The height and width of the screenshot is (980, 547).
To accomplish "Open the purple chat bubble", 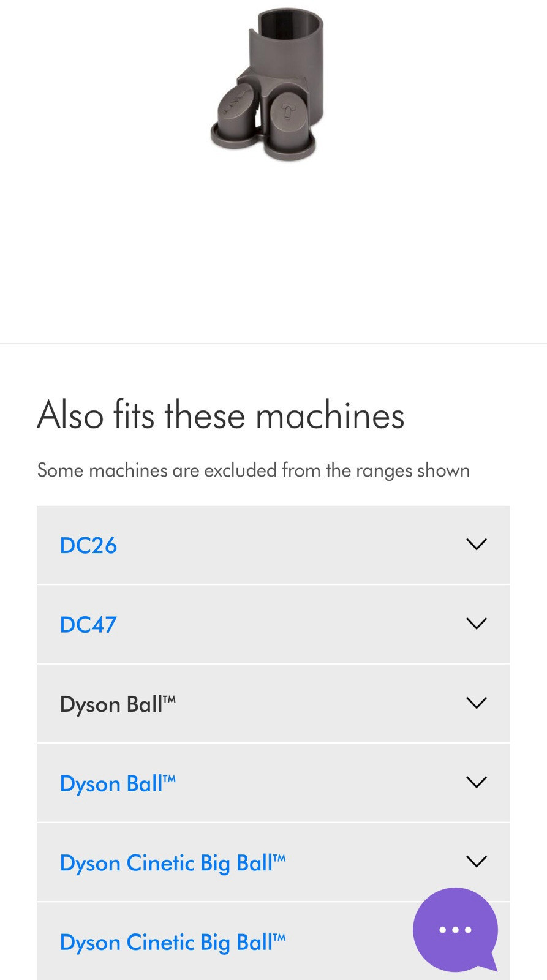I will click(455, 929).
